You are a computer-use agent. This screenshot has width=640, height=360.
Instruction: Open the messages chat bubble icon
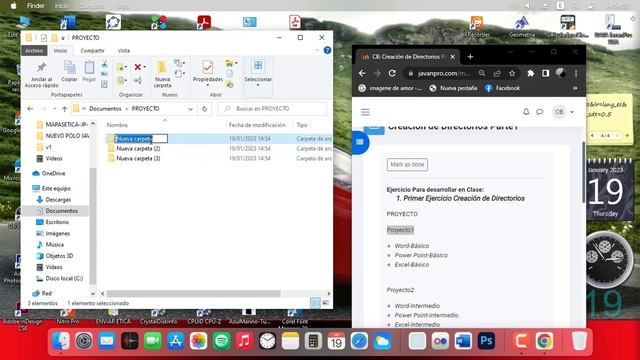pyautogui.click(x=540, y=111)
